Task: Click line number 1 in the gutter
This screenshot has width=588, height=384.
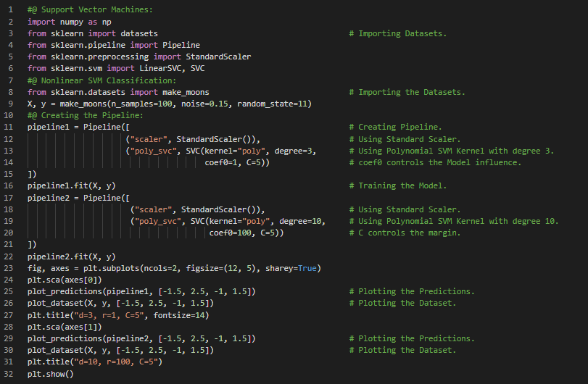Action: [x=11, y=10]
